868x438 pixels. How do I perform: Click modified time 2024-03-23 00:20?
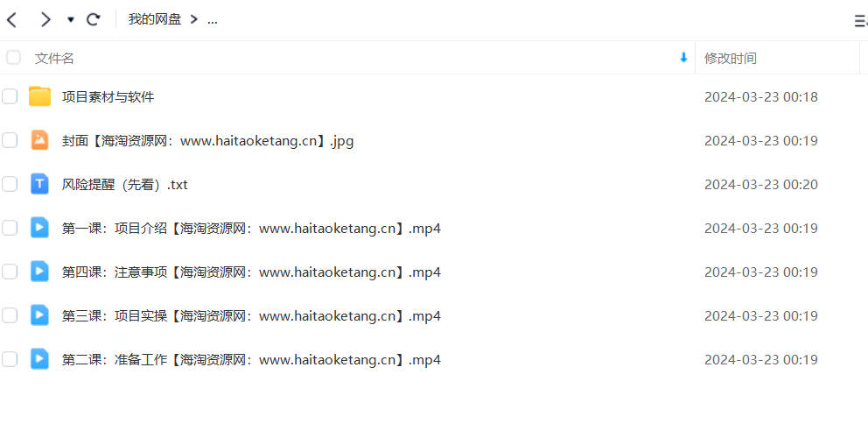760,185
